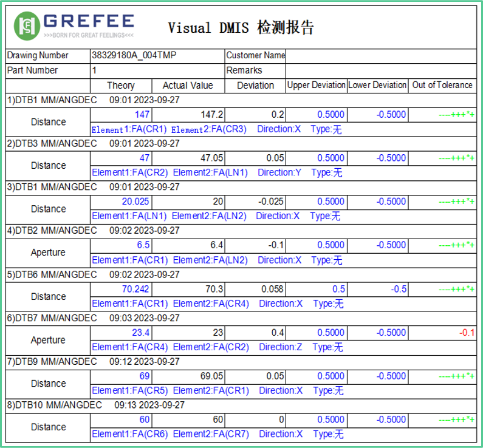Select the Actual Value column header
Viewport: 483px width, 448px height.
188,86
